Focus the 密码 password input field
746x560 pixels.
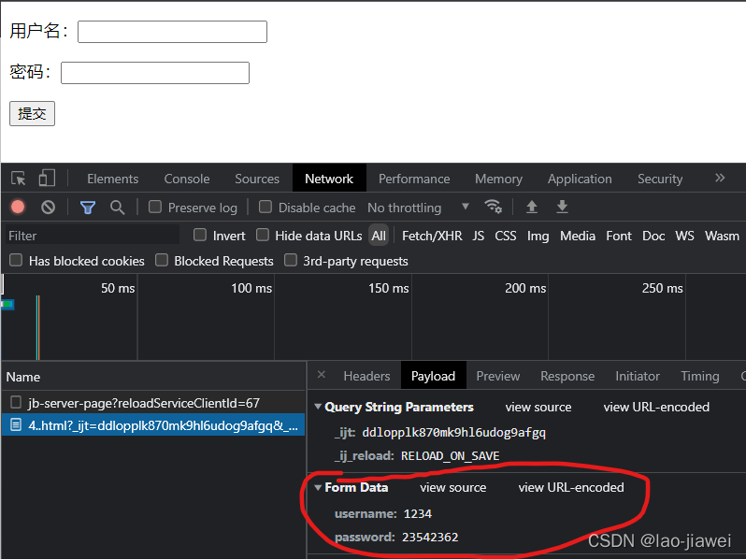point(155,73)
